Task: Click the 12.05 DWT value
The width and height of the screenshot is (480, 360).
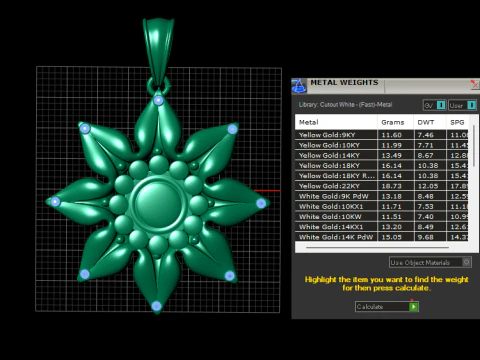Action: [x=428, y=186]
